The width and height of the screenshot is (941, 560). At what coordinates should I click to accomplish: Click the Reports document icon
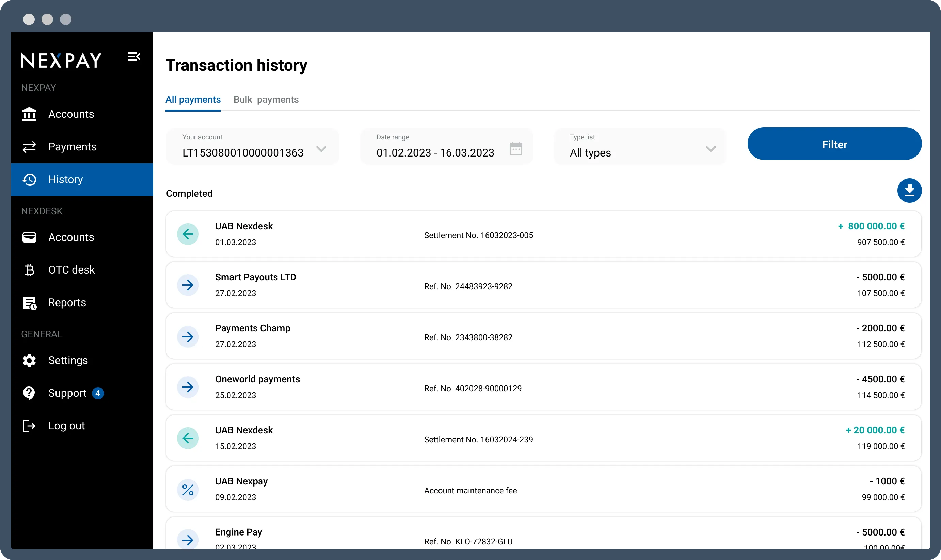(30, 303)
